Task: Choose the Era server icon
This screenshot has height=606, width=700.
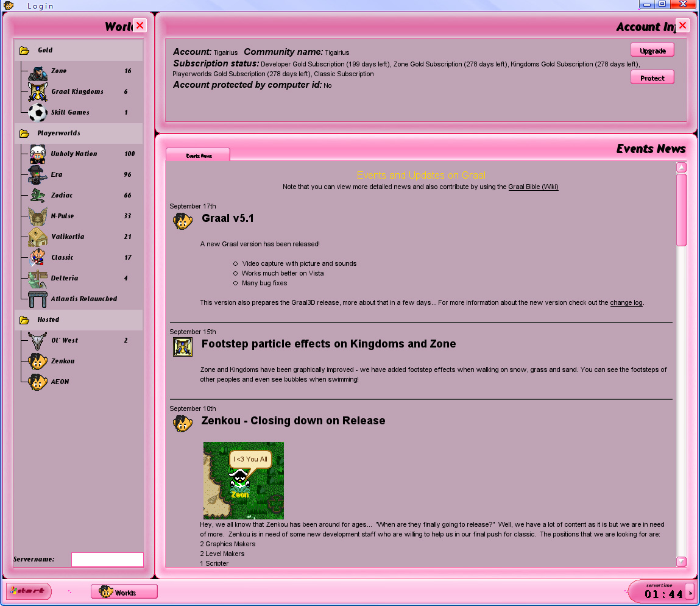Action: coord(38,175)
